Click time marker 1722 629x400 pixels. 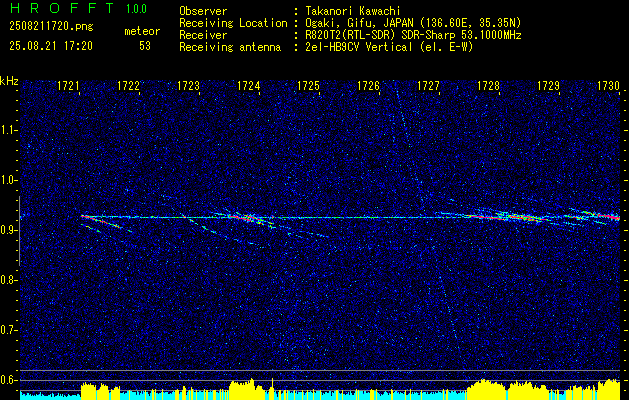click(x=128, y=85)
